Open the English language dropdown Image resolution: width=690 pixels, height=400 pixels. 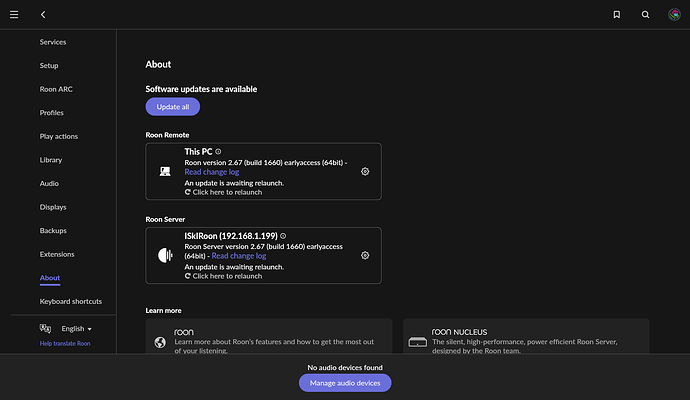[77, 329]
